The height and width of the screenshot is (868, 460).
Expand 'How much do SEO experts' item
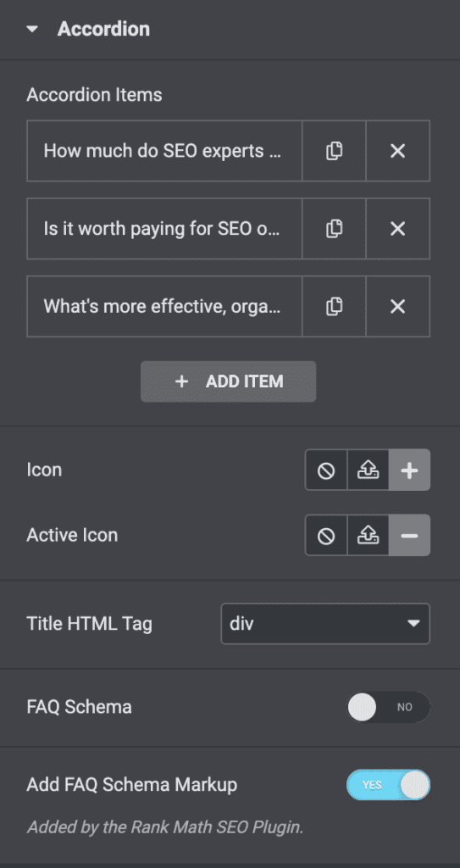(x=164, y=151)
